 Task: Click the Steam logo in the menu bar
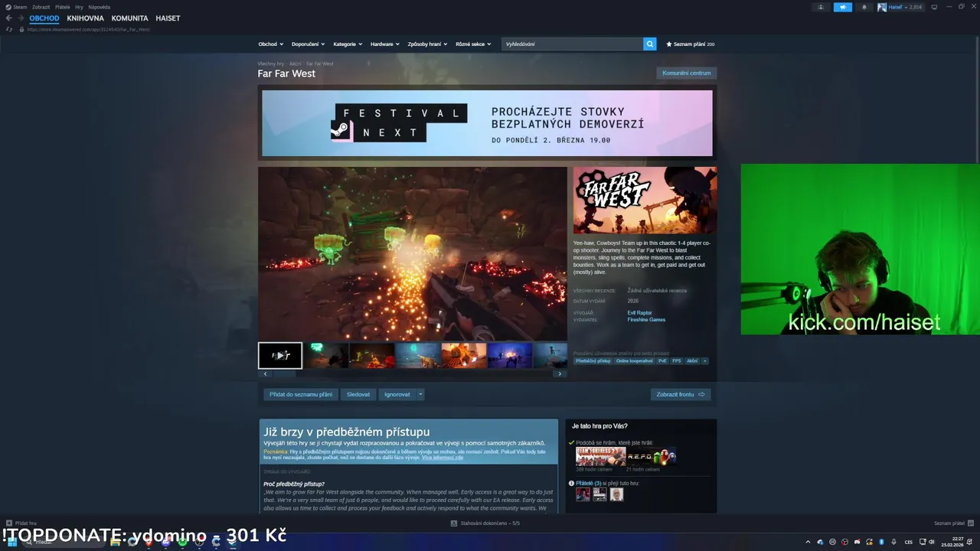pyautogui.click(x=8, y=7)
